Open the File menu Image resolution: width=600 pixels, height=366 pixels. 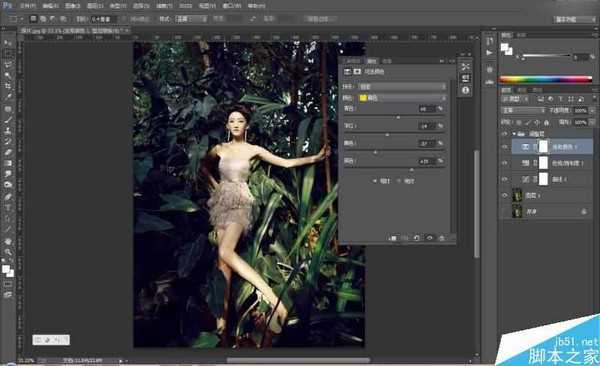click(x=28, y=6)
